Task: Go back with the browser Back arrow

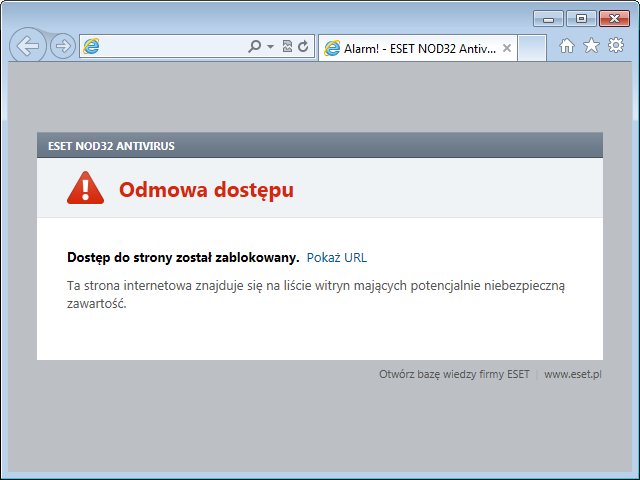Action: [x=28, y=46]
